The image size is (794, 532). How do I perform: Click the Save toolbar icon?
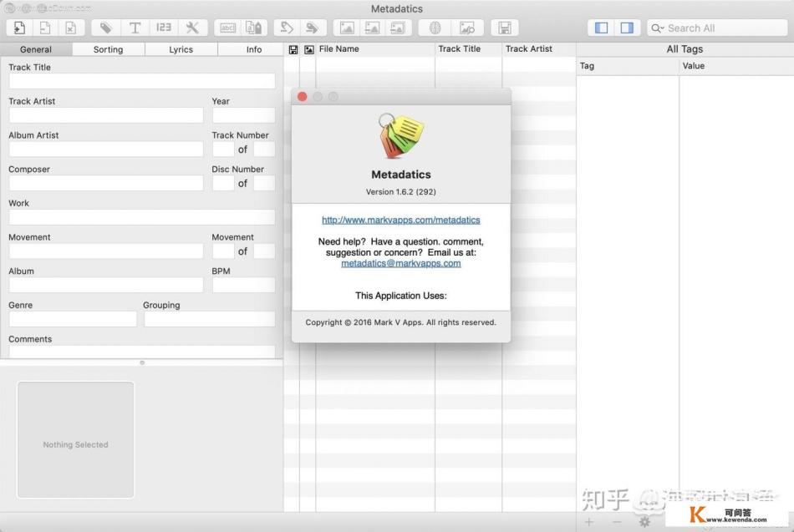(x=505, y=28)
